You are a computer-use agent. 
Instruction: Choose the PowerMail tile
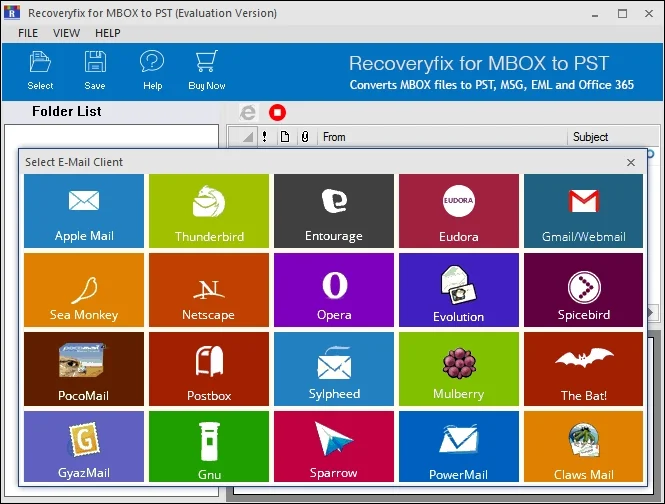coord(458,446)
